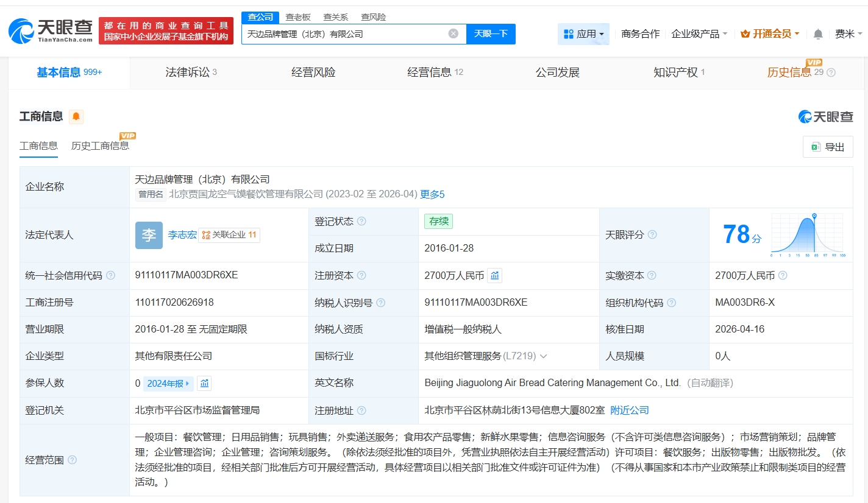
Task: Click the notification bell icon in header
Action: [x=818, y=34]
